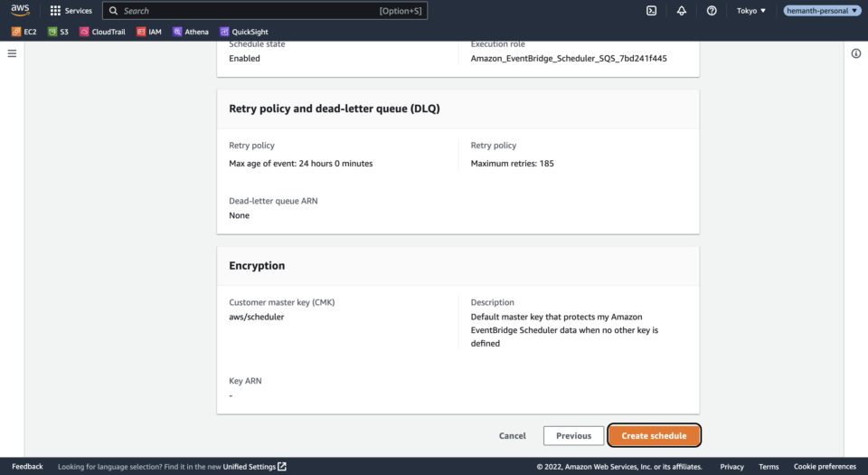Open the Athena shortcut
This screenshot has height=475, width=868.
(191, 32)
